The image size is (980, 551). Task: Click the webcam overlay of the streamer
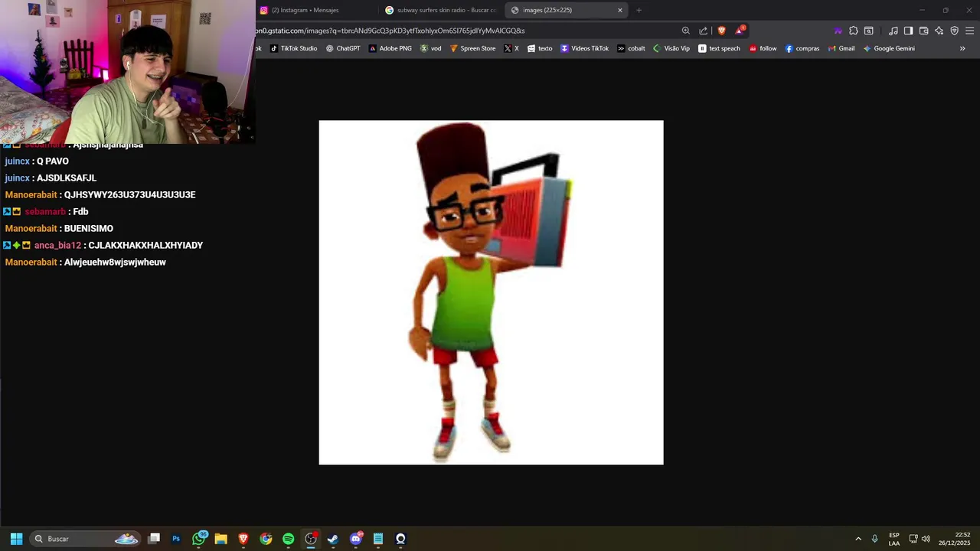pyautogui.click(x=127, y=72)
